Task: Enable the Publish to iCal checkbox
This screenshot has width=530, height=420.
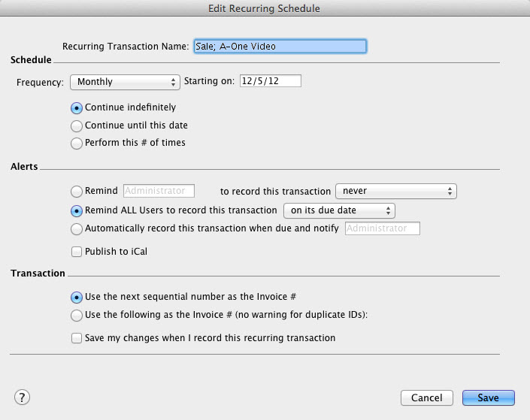Action: (77, 252)
